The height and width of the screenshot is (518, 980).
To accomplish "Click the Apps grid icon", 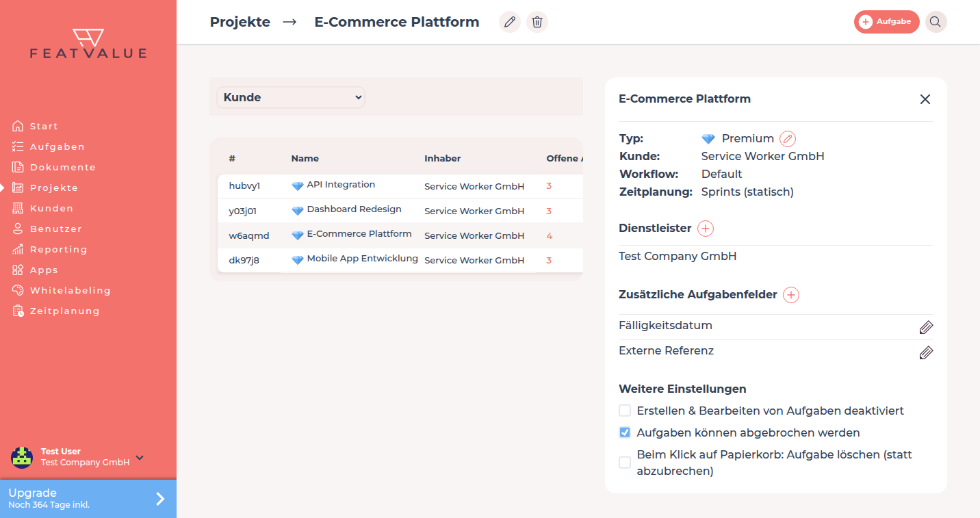I will pos(18,270).
